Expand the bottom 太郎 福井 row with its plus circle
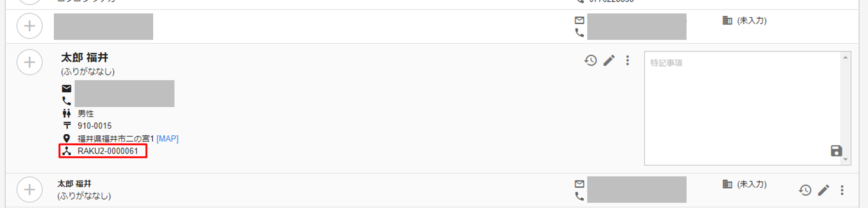Screen dimensions: 868x208 [30, 189]
